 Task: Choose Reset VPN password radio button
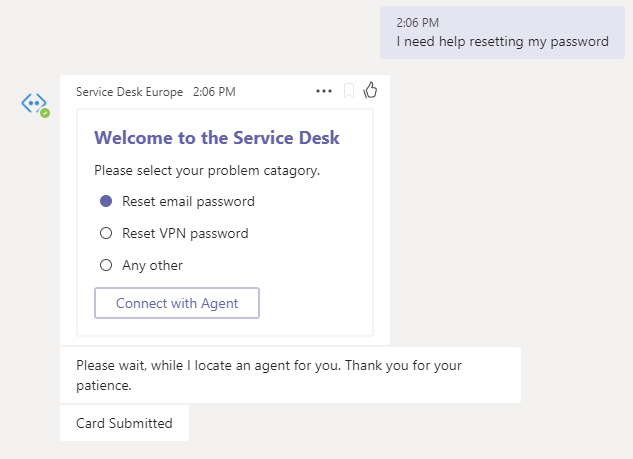pyautogui.click(x=106, y=233)
